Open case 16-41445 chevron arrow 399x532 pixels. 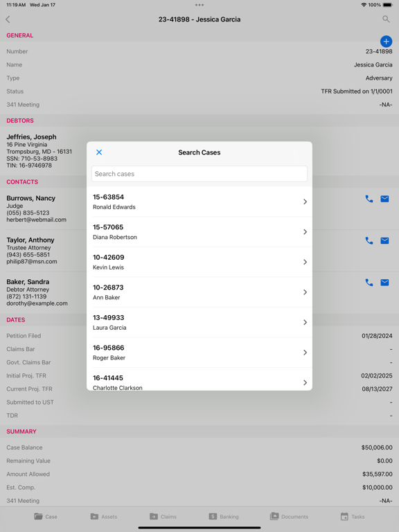pyautogui.click(x=305, y=382)
